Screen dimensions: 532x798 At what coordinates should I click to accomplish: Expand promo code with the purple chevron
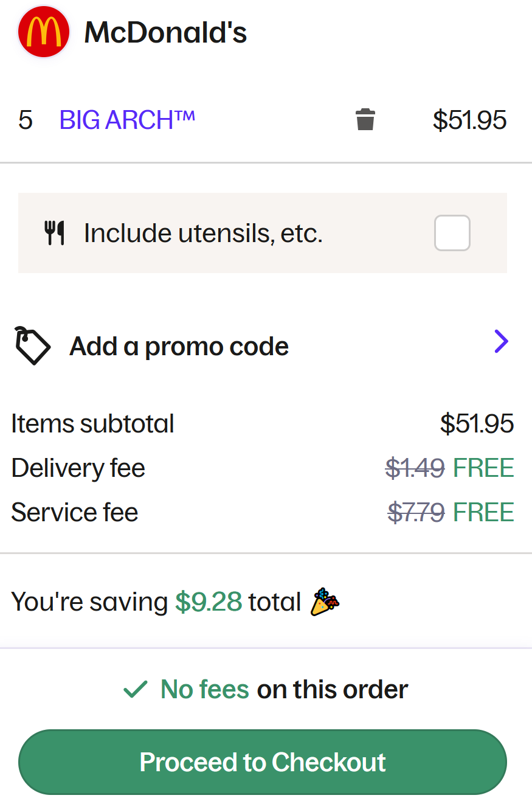click(501, 342)
